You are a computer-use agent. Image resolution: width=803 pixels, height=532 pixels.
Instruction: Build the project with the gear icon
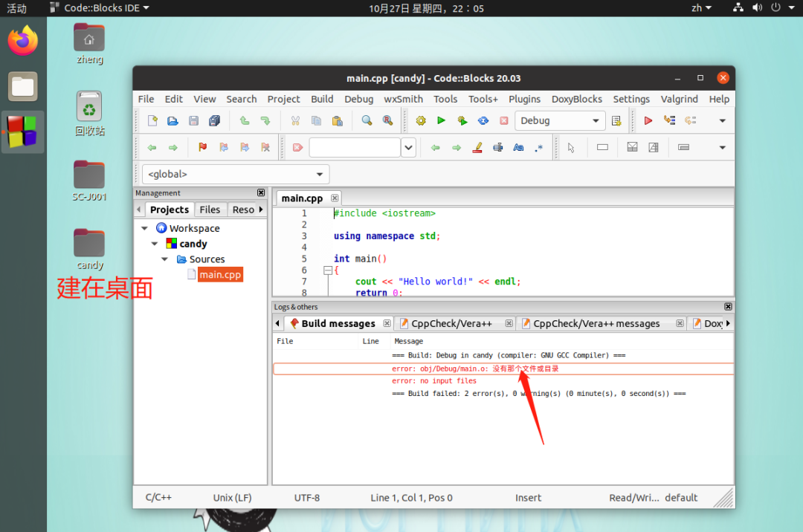[x=421, y=120]
